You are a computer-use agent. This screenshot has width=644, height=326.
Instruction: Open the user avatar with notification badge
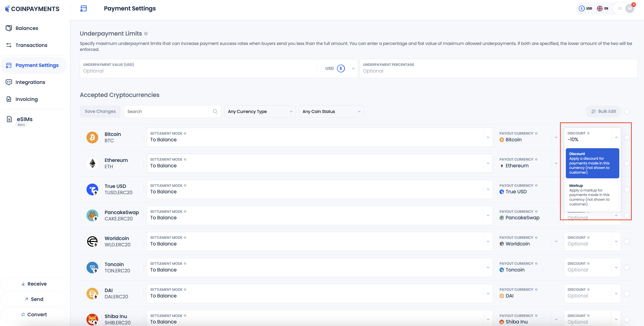tap(630, 8)
